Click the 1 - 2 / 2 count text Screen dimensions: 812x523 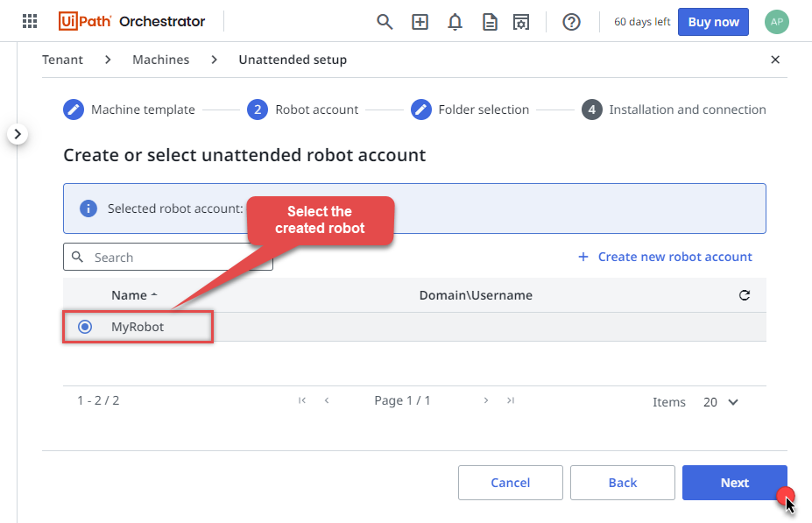pos(98,400)
